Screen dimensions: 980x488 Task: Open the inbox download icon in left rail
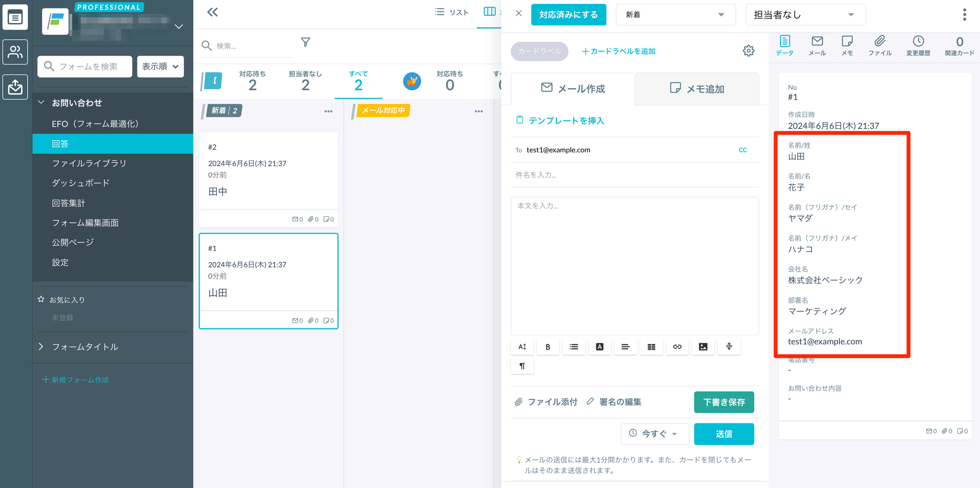15,87
